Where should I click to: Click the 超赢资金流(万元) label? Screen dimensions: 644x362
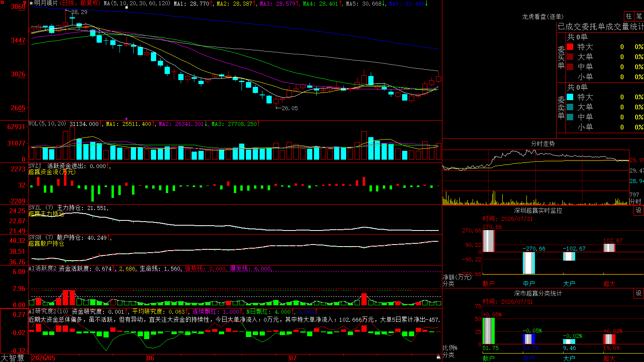52,172
